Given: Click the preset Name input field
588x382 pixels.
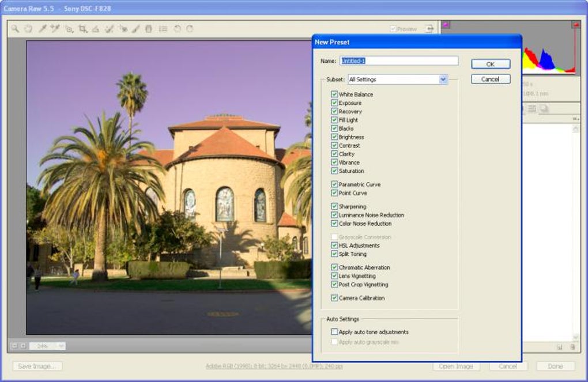Looking at the screenshot, I should pos(399,60).
